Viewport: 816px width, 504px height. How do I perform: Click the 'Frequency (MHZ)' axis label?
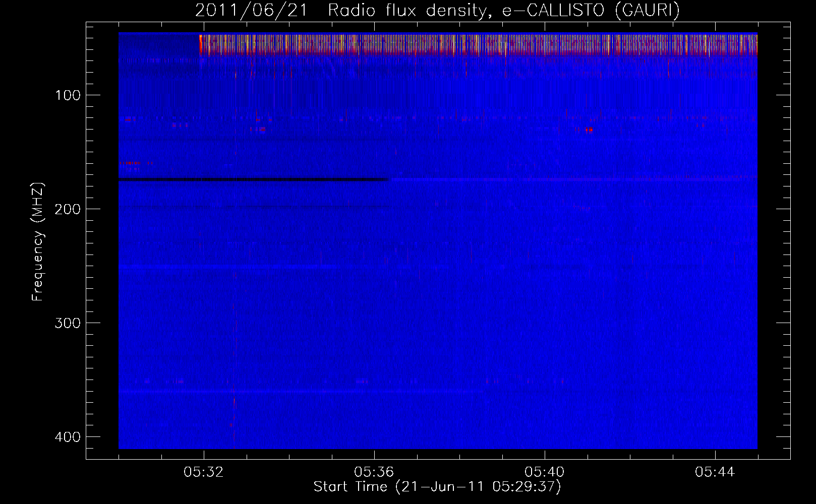pos(38,241)
